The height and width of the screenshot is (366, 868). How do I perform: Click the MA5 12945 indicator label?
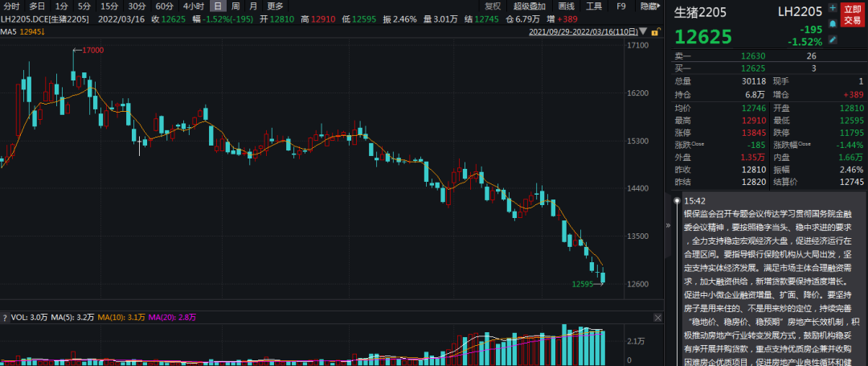[23, 32]
